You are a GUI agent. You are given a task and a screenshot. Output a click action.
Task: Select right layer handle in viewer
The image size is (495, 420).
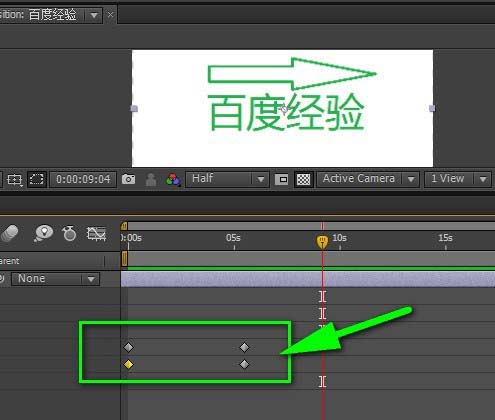[432, 108]
